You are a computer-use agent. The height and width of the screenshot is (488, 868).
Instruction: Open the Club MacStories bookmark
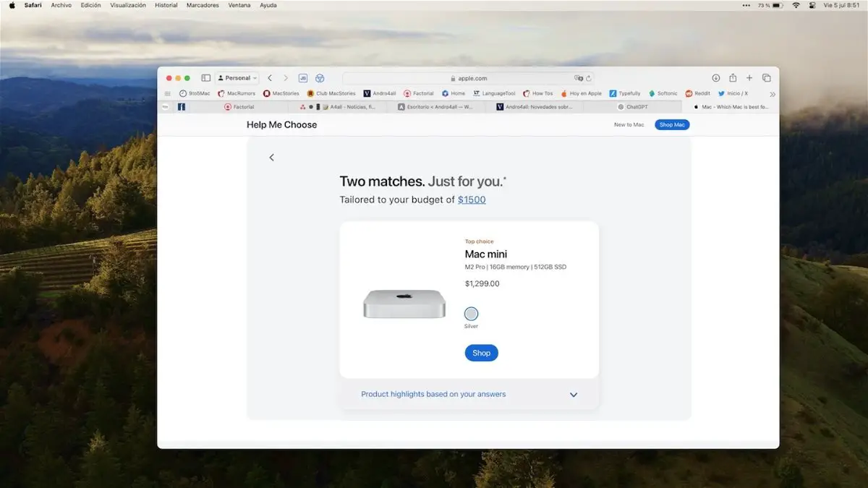(331, 93)
